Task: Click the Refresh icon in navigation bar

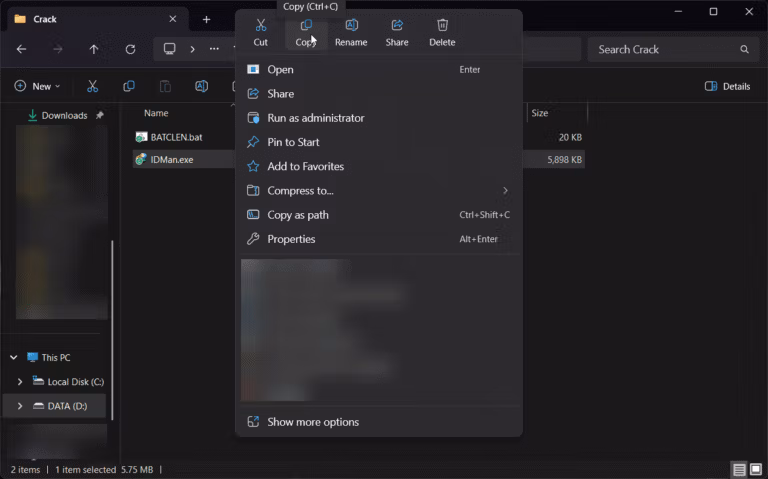Action: (130, 49)
